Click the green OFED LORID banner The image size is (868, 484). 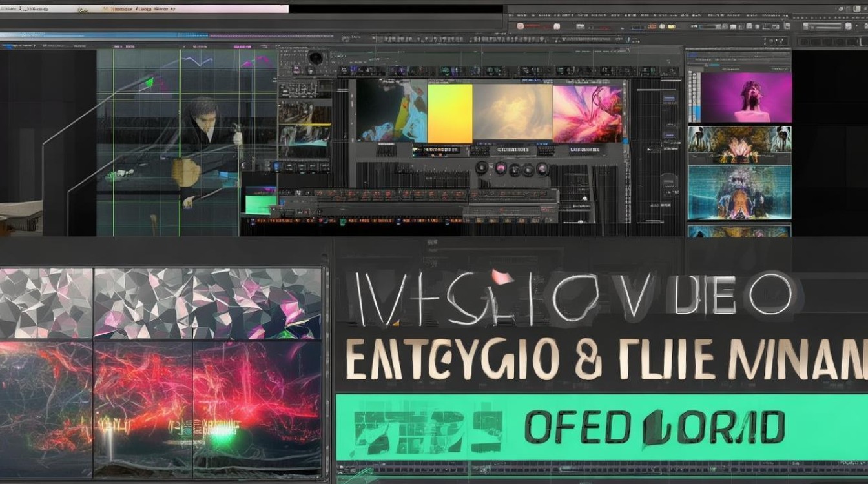(601, 427)
